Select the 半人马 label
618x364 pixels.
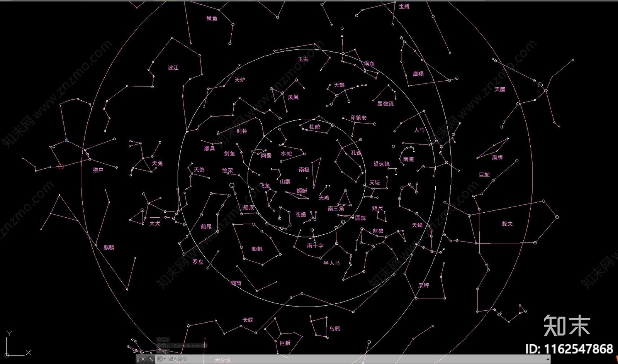point(331,263)
